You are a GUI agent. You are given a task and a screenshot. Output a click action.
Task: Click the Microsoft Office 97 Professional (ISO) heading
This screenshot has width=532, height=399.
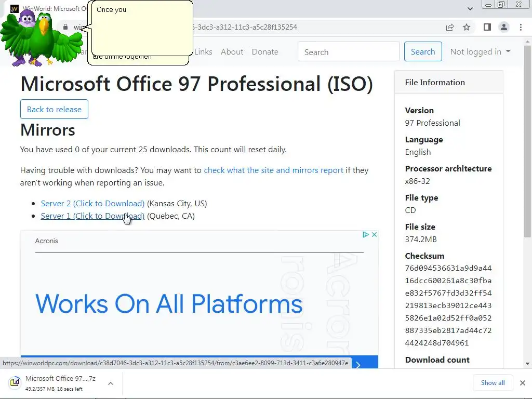coord(197,84)
